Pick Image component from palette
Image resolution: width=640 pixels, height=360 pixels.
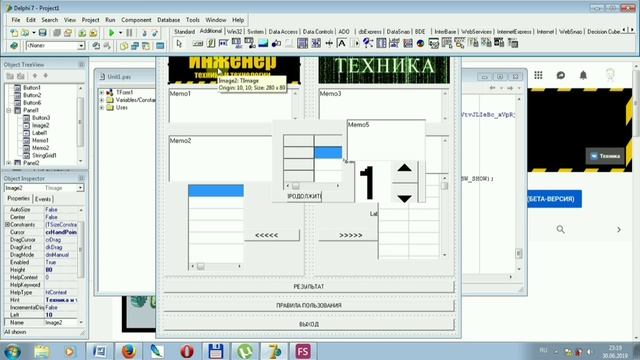tap(263, 43)
